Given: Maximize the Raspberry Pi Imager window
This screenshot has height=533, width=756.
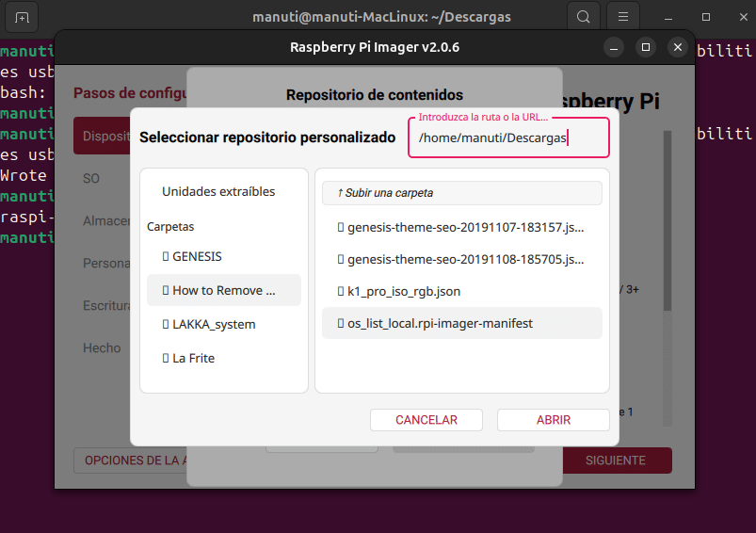Looking at the screenshot, I should coord(646,47).
